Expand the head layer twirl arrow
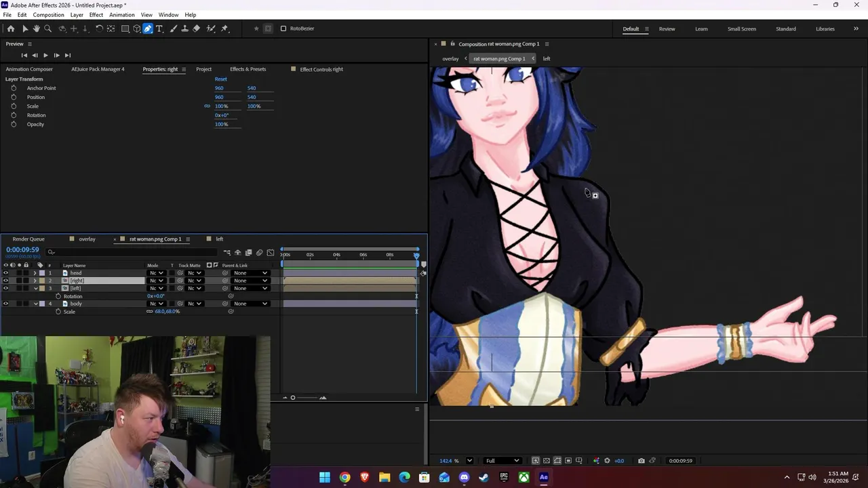 point(35,273)
